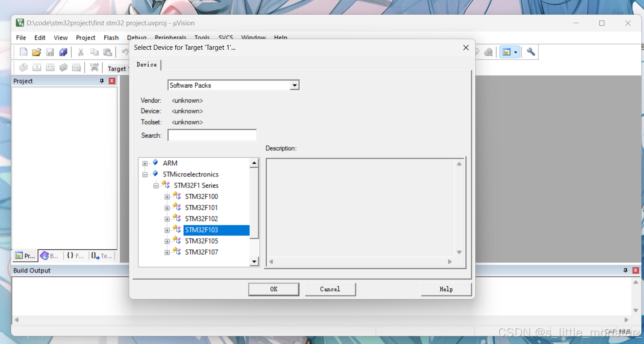Expand the STM32F101 node
Image resolution: width=644 pixels, height=344 pixels.
click(x=167, y=208)
